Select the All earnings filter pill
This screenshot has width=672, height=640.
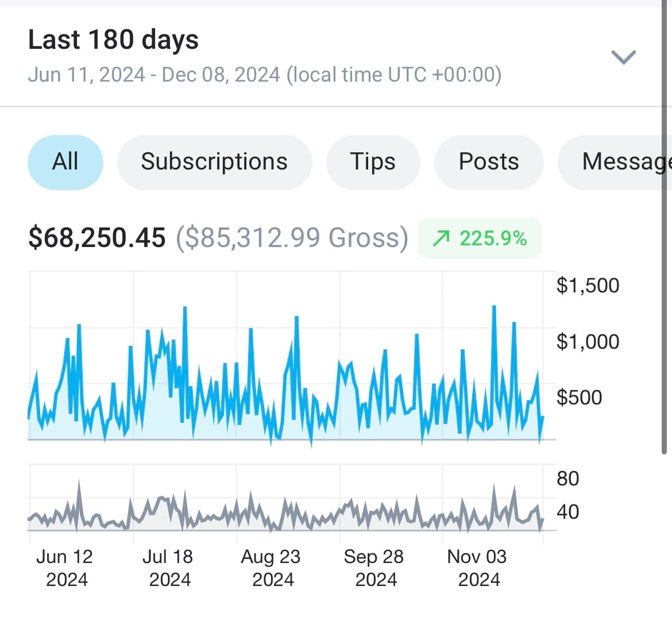[x=65, y=162]
